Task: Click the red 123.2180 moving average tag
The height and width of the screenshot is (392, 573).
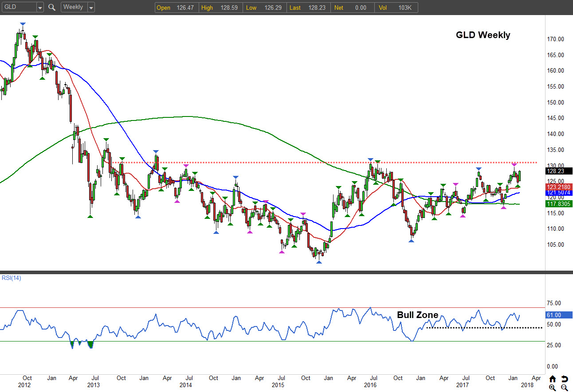Action: 557,187
